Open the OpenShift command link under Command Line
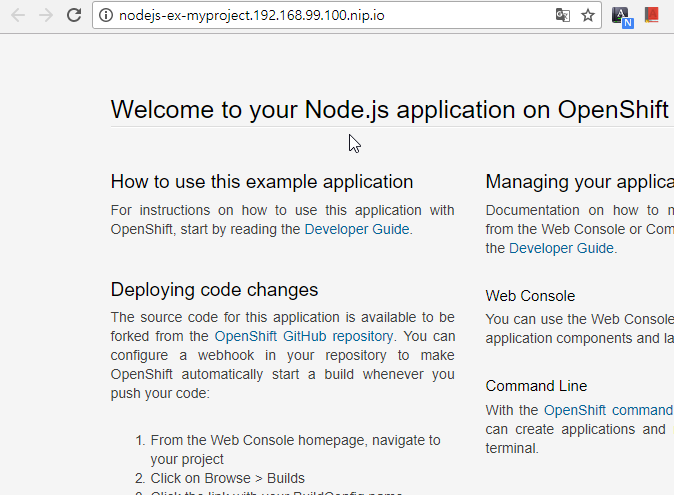Screen dimensions: 674x495 pyautogui.click(x=609, y=410)
